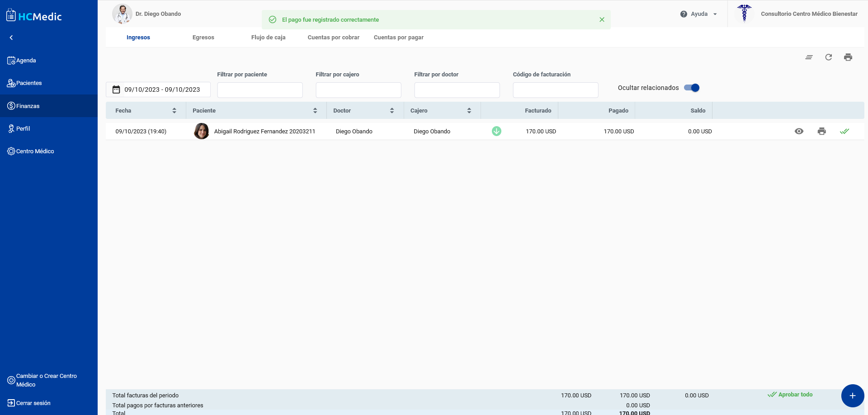Collapse the sidebar with the back chevron
This screenshot has height=415, width=868.
tap(11, 38)
